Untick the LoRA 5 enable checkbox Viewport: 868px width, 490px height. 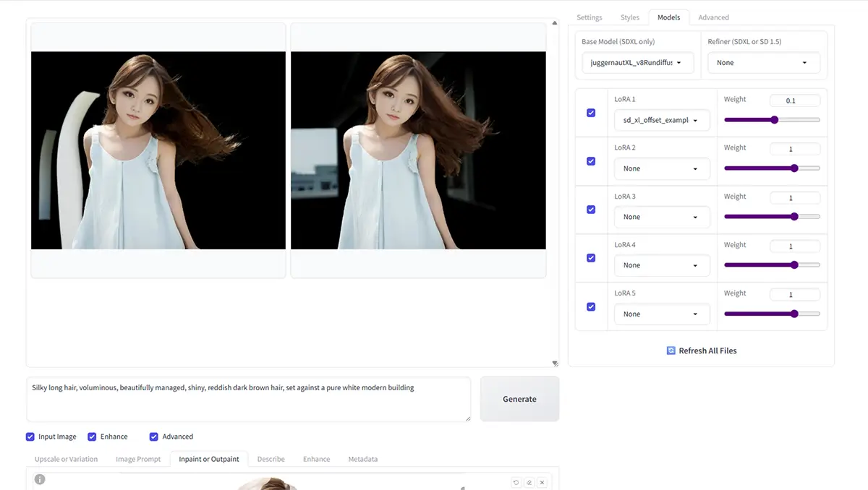[591, 306]
